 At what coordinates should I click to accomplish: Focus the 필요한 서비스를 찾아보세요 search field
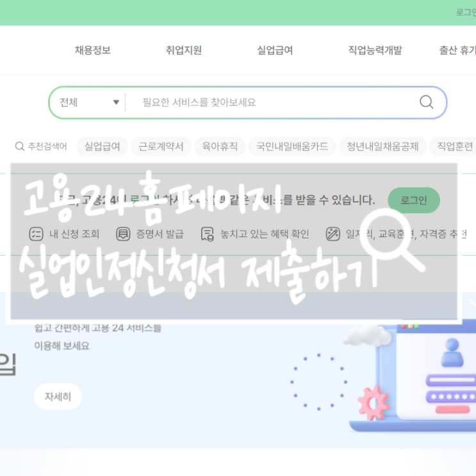[270, 103]
